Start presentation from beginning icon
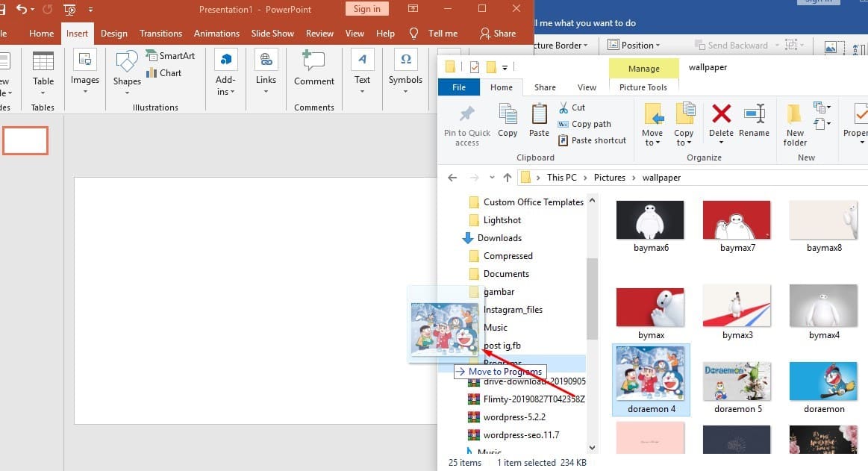 point(69,9)
